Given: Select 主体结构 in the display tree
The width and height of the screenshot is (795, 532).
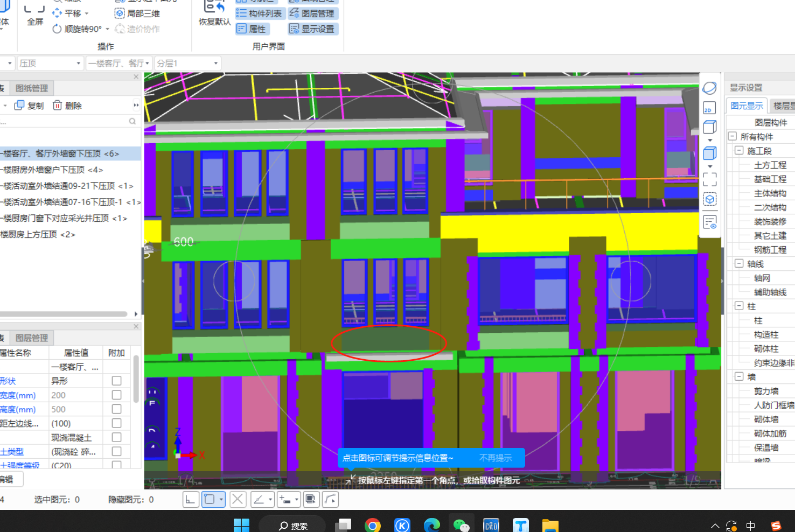Looking at the screenshot, I should pos(770,193).
